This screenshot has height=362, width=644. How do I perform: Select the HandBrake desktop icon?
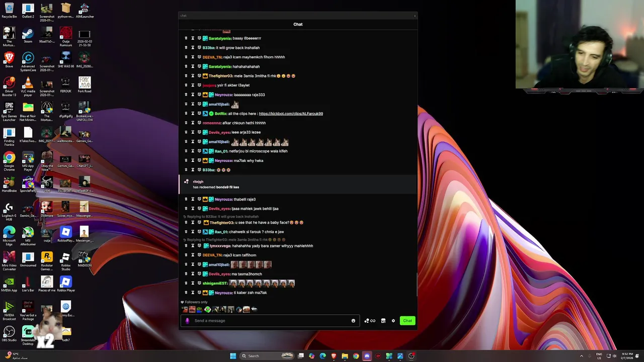coord(9,184)
